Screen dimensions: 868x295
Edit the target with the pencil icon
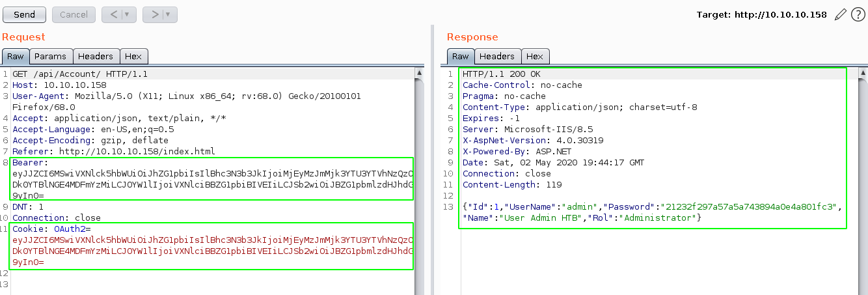(x=840, y=14)
